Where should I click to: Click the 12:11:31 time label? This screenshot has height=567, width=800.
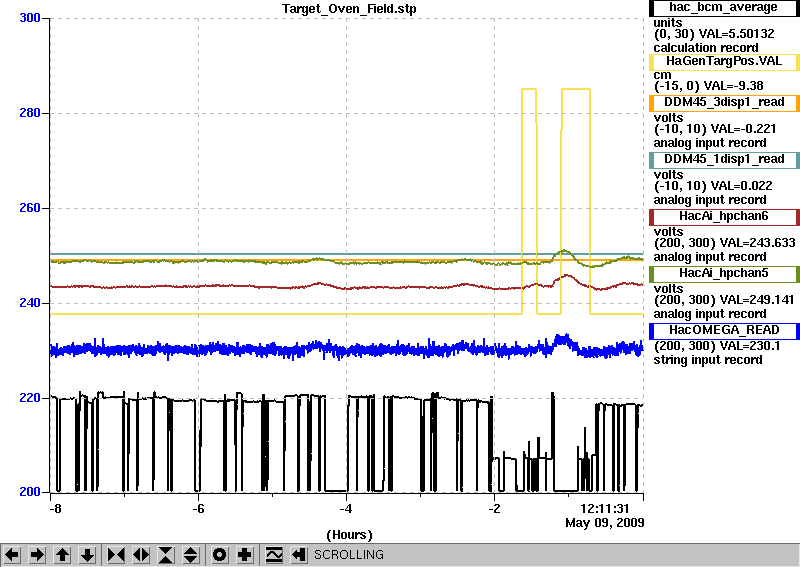tap(605, 509)
